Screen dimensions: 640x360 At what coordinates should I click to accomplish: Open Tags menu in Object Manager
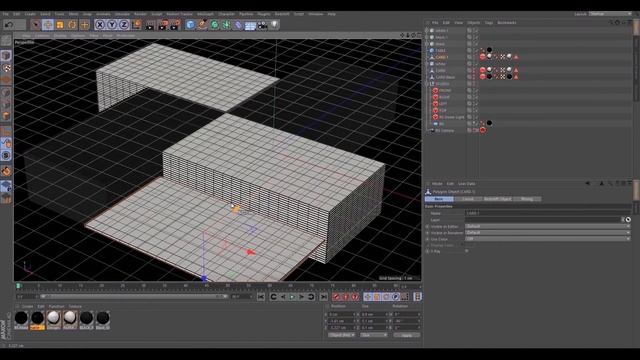click(489, 23)
